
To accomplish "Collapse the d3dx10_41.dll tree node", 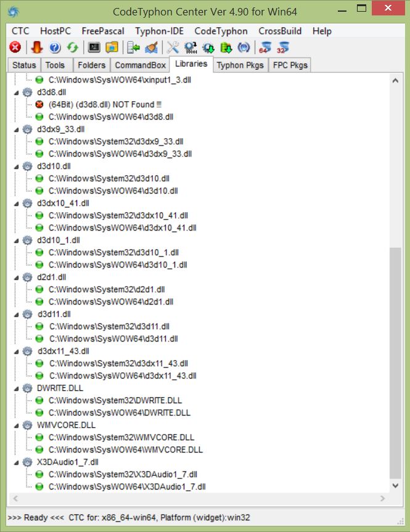I will (x=16, y=203).
